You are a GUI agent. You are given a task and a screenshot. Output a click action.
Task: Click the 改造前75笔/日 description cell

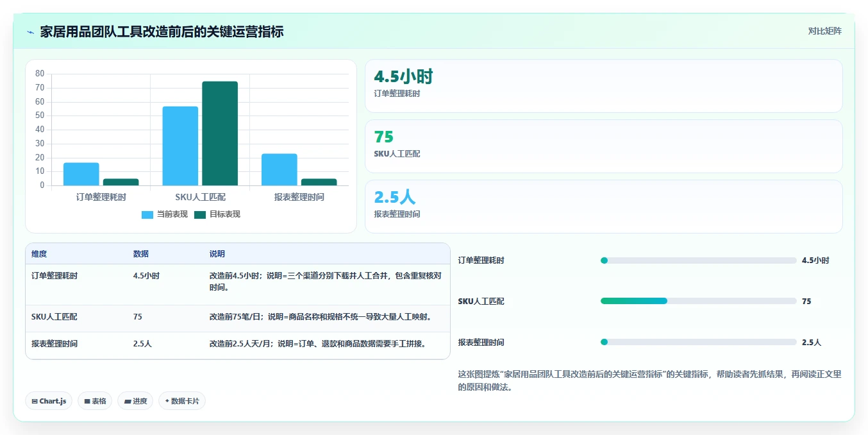[321, 317]
